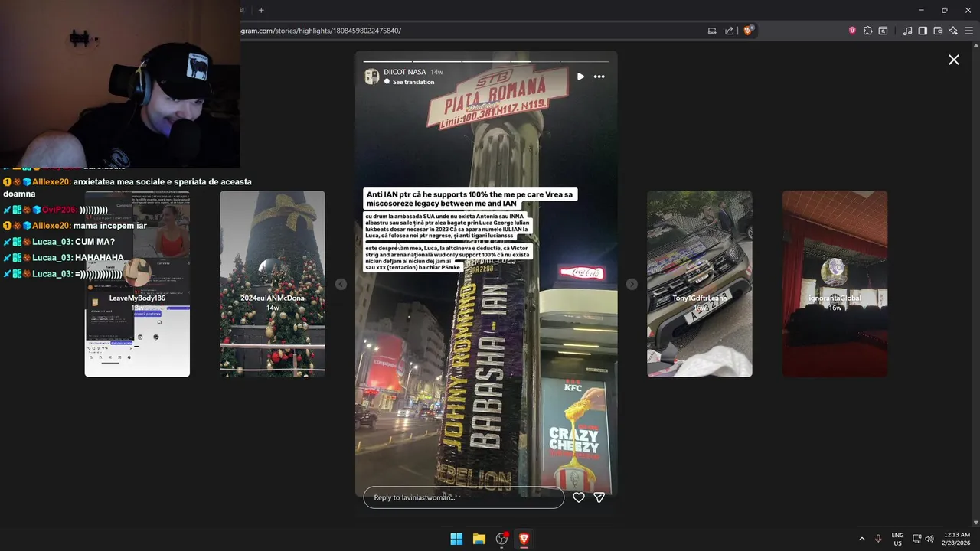Viewport: 980px width, 551px height.
Task: Expand the hidden system tray icons chevron
Action: click(x=861, y=539)
